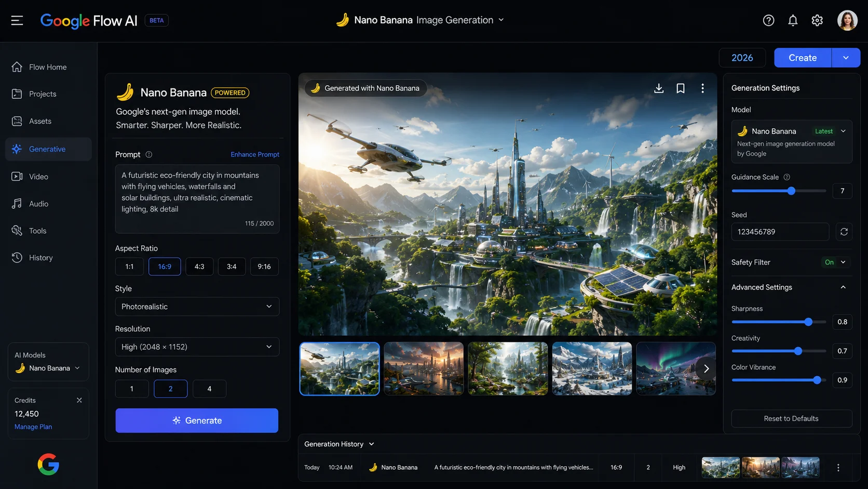Collapse the Advanced Settings section
This screenshot has height=489, width=868.
843,287
